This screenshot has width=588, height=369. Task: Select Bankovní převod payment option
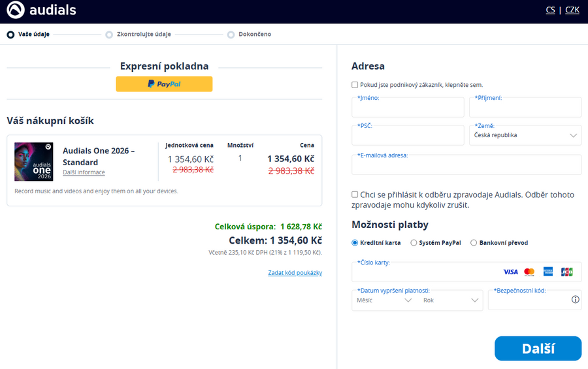[x=474, y=243]
